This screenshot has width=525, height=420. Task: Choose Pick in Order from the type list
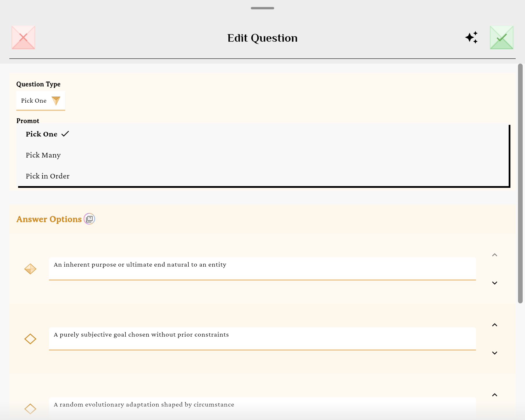262,176
